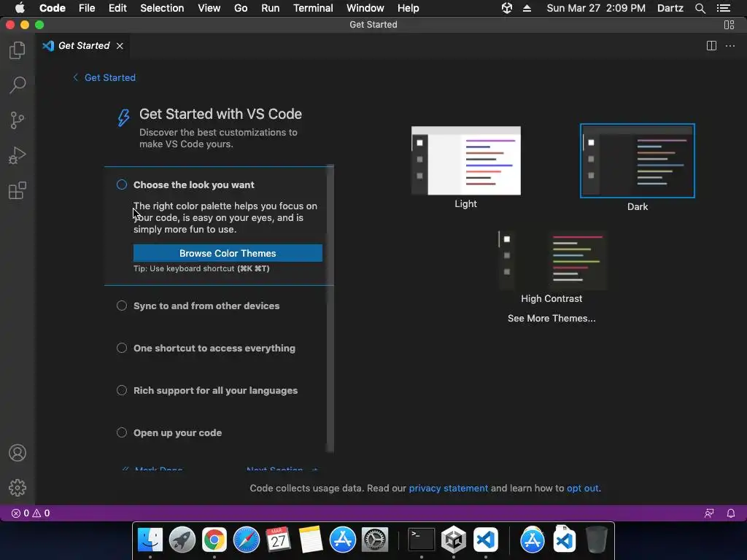Click Spotlight search icon in menu bar
The width and height of the screenshot is (747, 560).
click(700, 8)
